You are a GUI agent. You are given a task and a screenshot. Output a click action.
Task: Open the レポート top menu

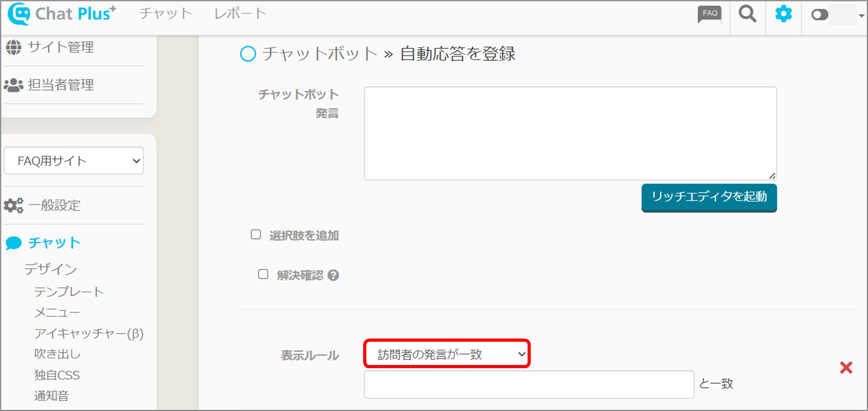(x=240, y=14)
